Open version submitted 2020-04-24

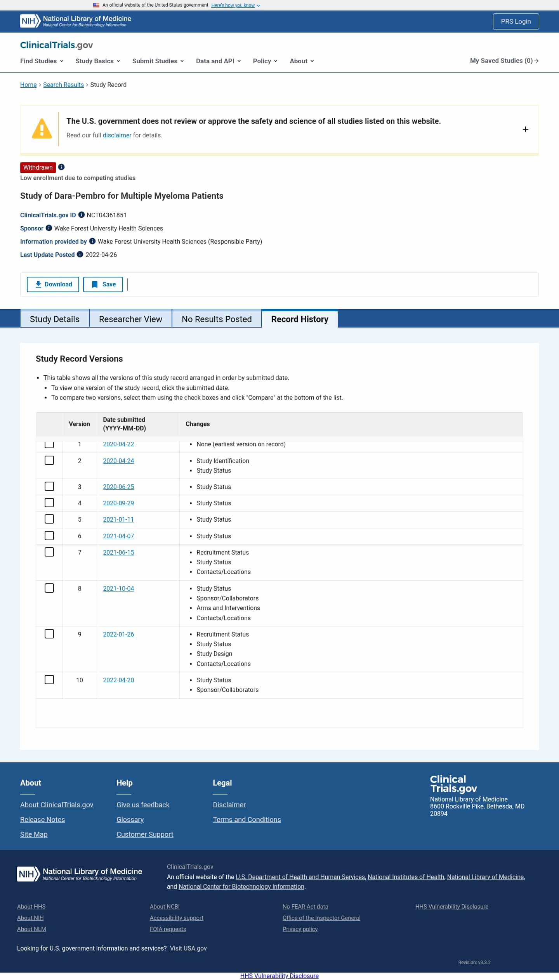(x=118, y=461)
